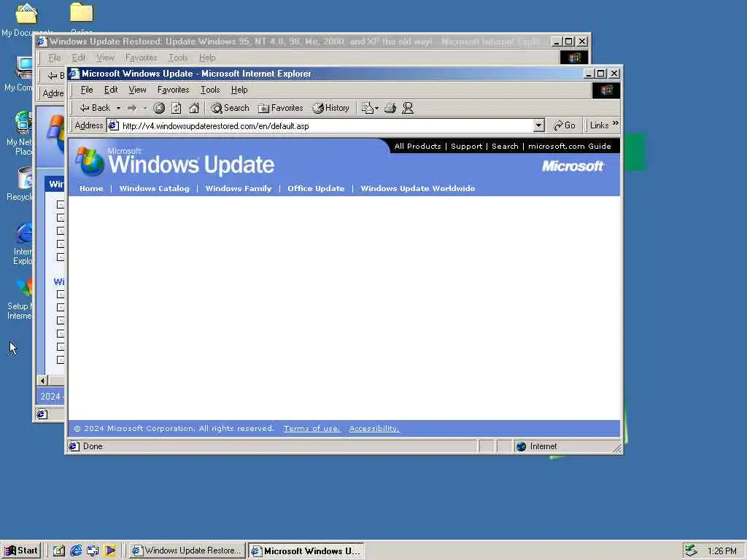The image size is (747, 560).
Task: Open My Network Places desktop icon
Action: click(x=19, y=133)
